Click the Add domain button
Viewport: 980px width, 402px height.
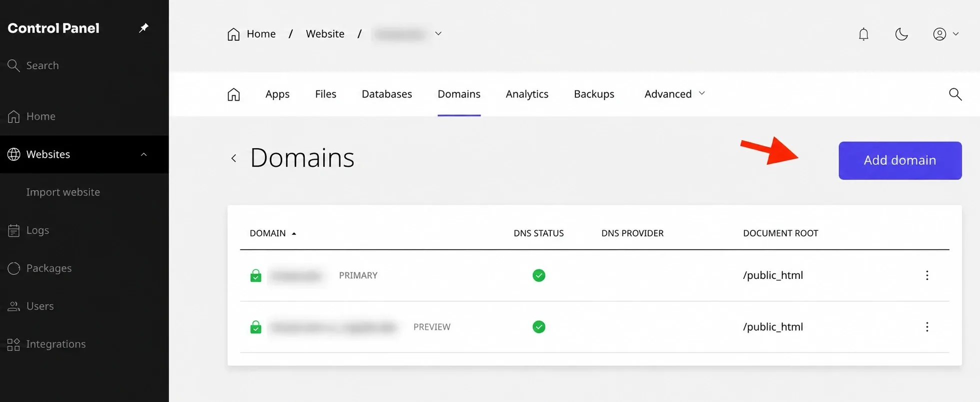900,161
